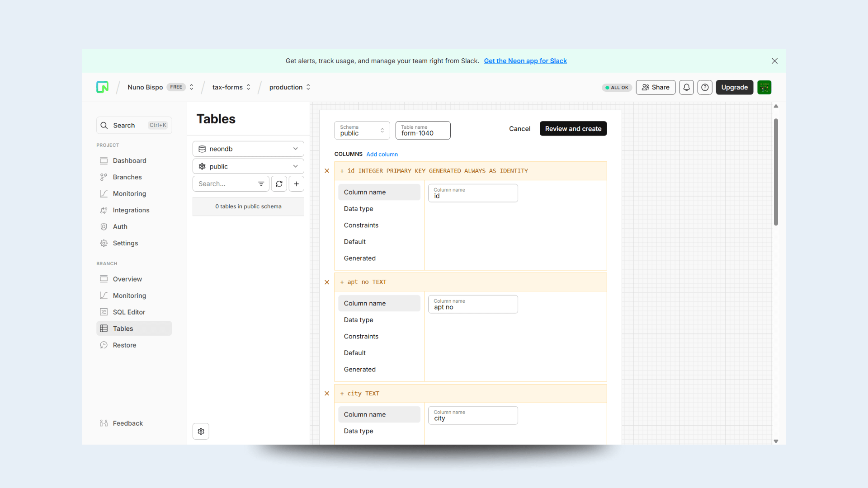Viewport: 868px width, 488px height.
Task: Expand the public schema dropdown
Action: (x=248, y=166)
